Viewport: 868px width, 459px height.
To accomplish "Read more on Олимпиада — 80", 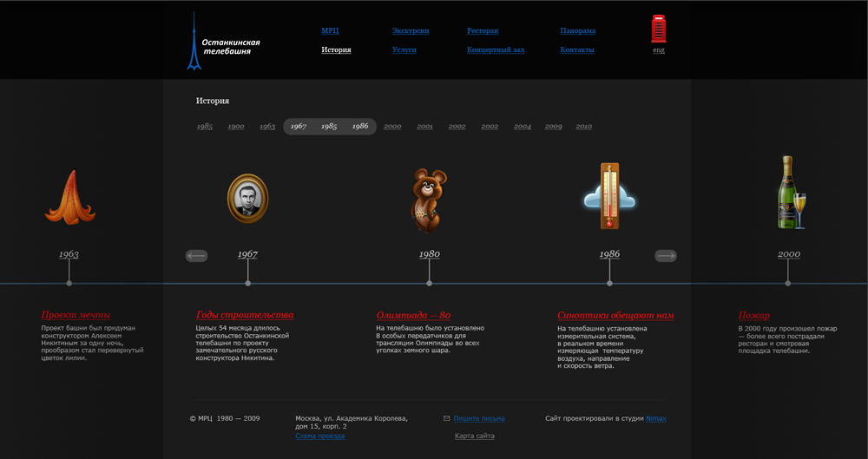I will pos(413,315).
